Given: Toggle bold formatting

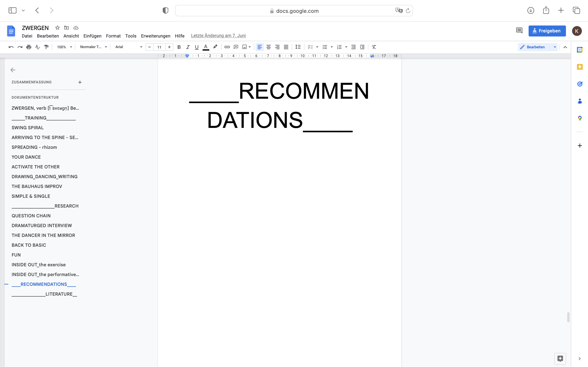Looking at the screenshot, I should pyautogui.click(x=179, y=47).
